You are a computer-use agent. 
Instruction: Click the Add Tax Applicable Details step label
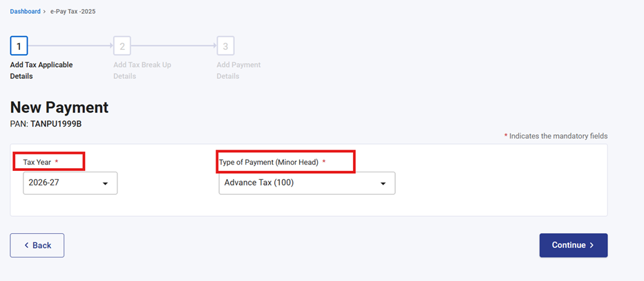(x=41, y=70)
